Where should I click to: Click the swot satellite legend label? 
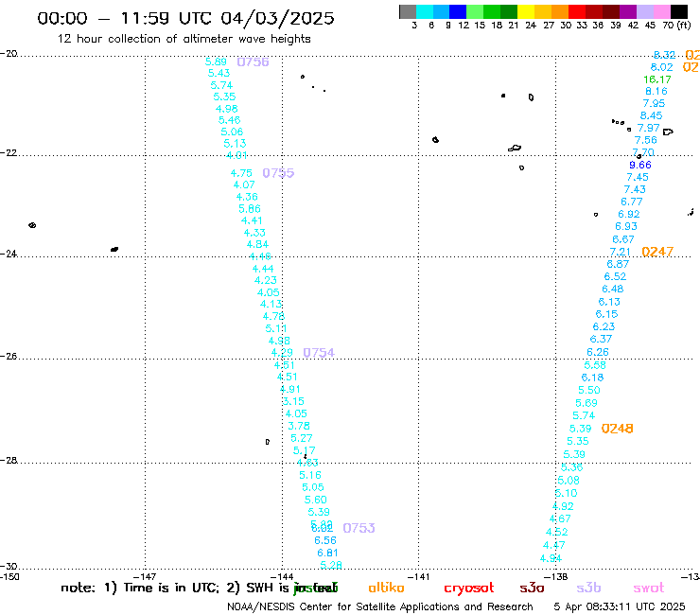(649, 588)
